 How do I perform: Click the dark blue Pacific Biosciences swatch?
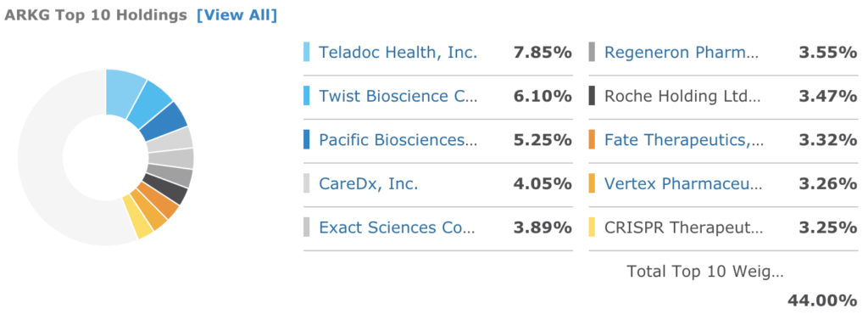pyautogui.click(x=307, y=140)
